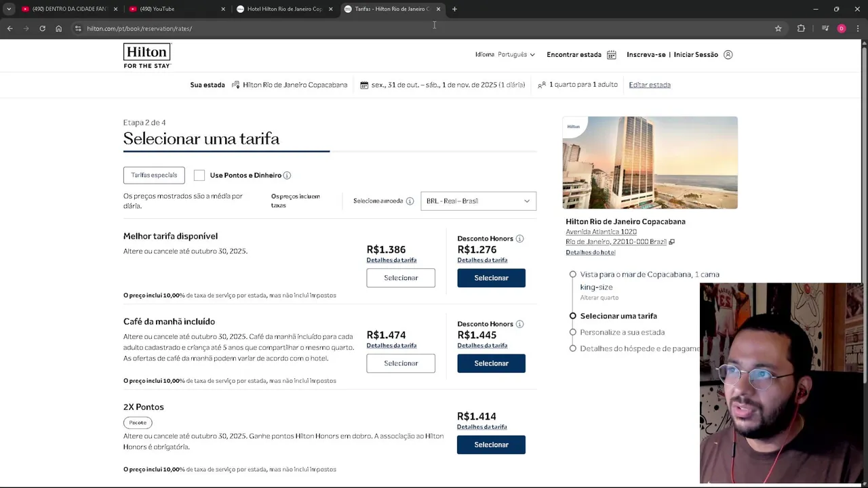Open Detalhes da tarifa under R$1.445
Screen dimensions: 868x488
pyautogui.click(x=482, y=346)
